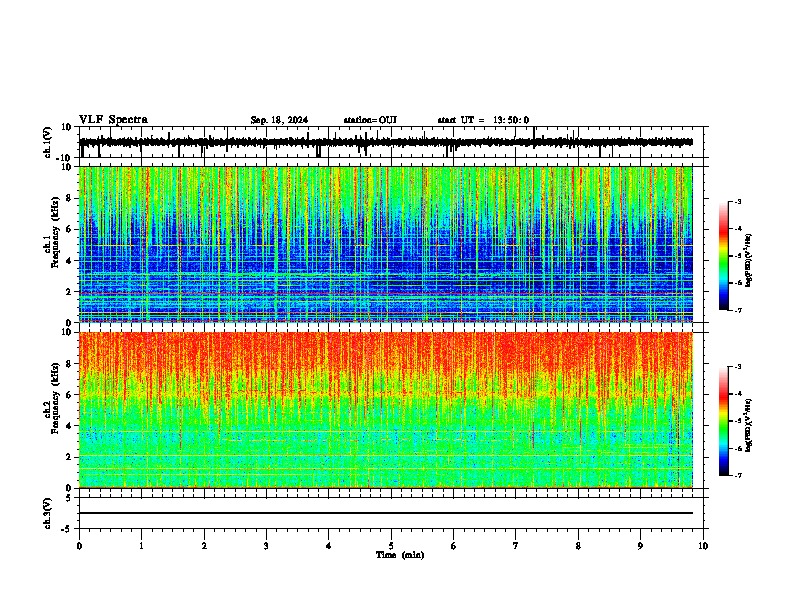Click time axis tick label '9'
This screenshot has width=792, height=612.
[640, 546]
